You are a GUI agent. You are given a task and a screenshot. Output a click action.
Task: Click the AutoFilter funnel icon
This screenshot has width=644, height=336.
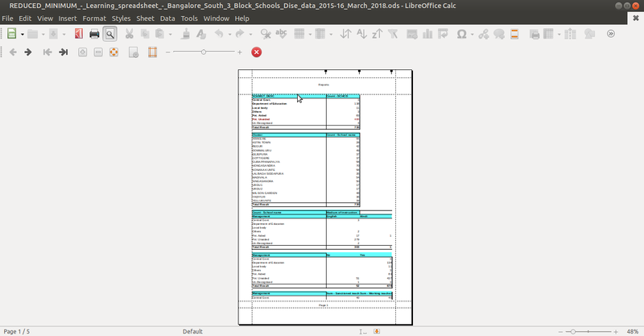click(x=393, y=34)
